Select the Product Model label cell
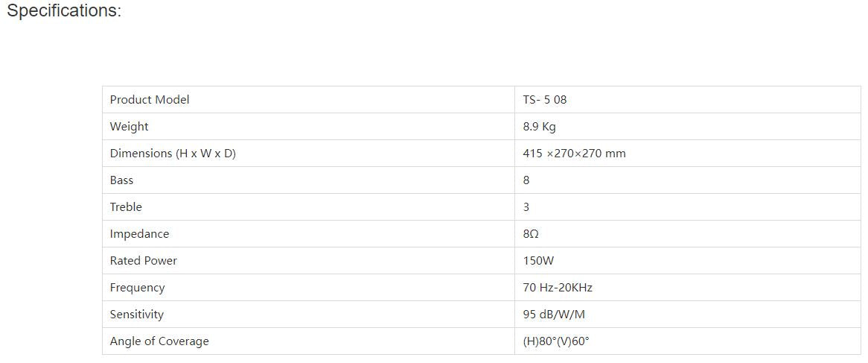The height and width of the screenshot is (363, 868). (150, 100)
